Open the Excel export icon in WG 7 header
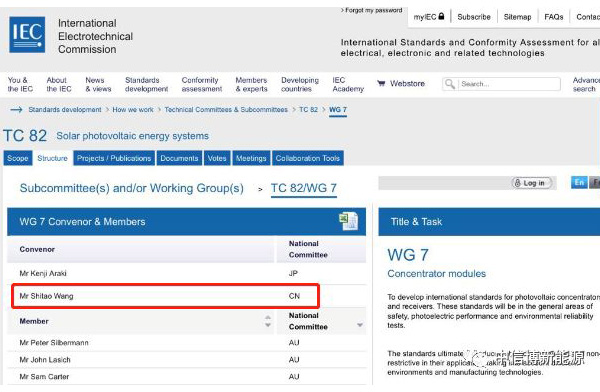The width and height of the screenshot is (600, 392). pyautogui.click(x=348, y=221)
